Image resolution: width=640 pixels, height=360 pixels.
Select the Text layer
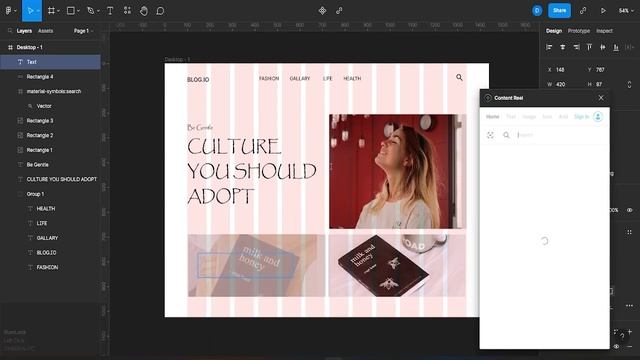(50, 62)
